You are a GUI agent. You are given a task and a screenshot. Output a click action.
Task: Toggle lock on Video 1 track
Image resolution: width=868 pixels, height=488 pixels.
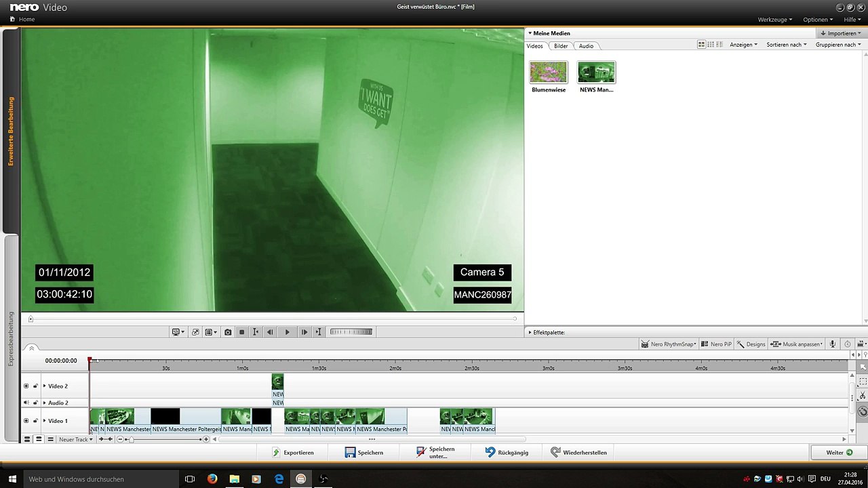click(35, 421)
